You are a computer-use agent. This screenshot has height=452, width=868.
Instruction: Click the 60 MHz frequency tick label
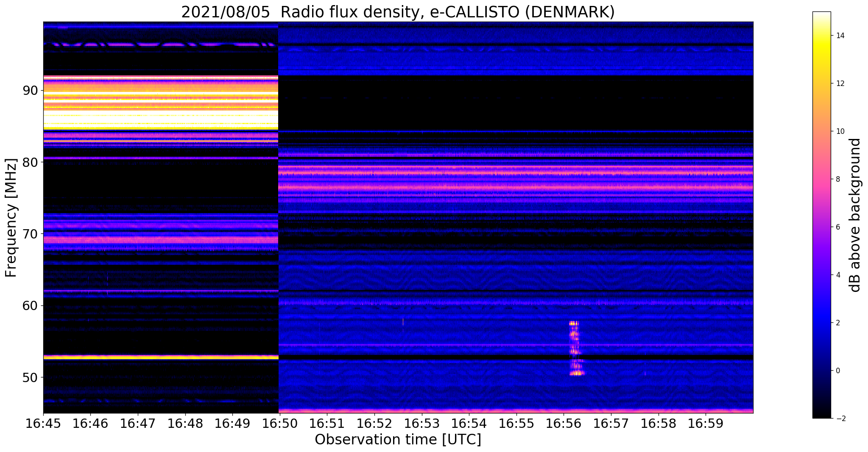[31, 305]
